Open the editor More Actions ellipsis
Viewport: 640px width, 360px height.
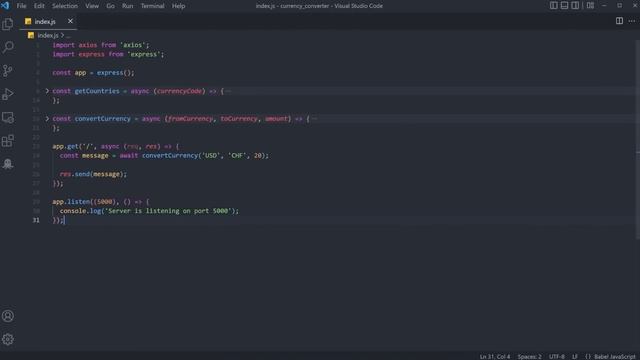click(631, 21)
